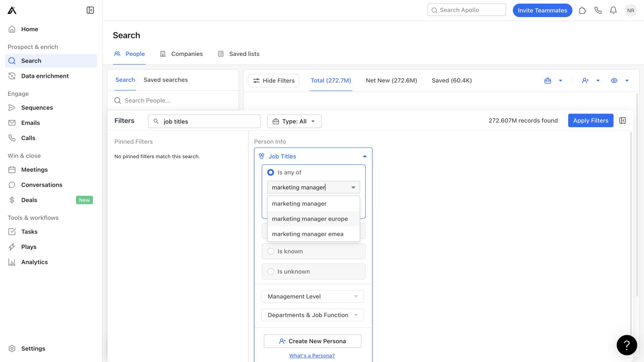Collapse filters panel icon beside Apply Filters
The image size is (644, 362).
coord(623,121)
